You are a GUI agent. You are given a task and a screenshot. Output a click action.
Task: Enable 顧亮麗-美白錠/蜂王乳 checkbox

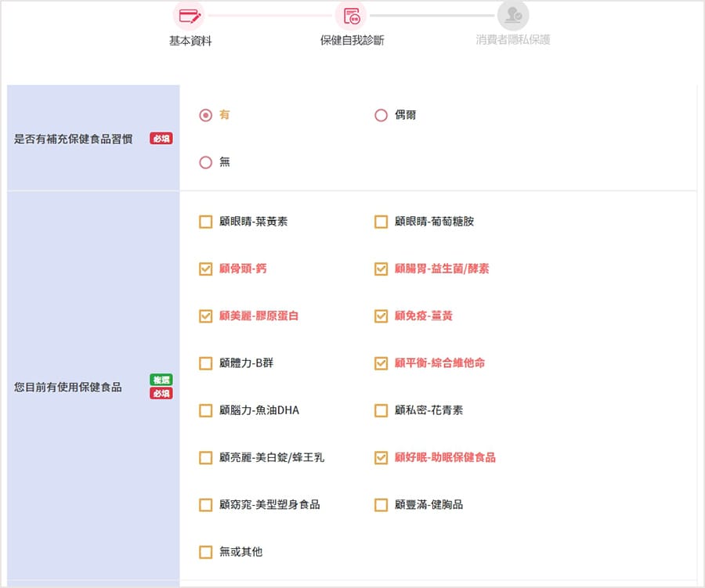click(205, 457)
